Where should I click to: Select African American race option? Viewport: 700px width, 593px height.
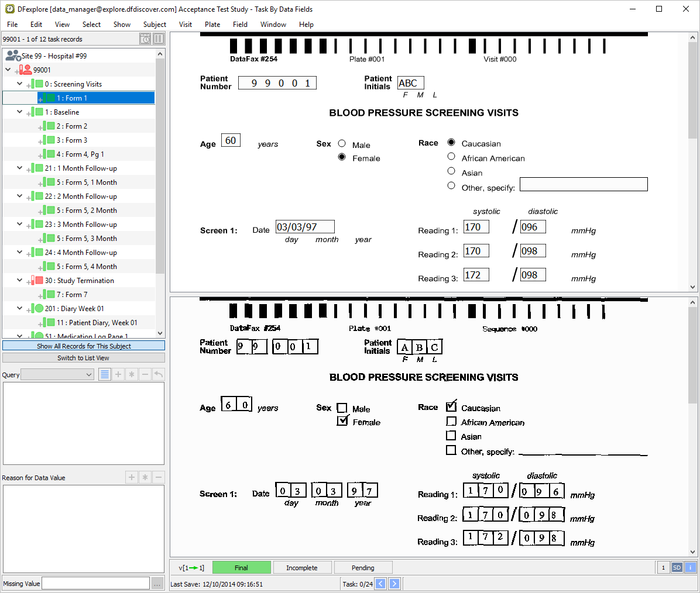pos(451,157)
